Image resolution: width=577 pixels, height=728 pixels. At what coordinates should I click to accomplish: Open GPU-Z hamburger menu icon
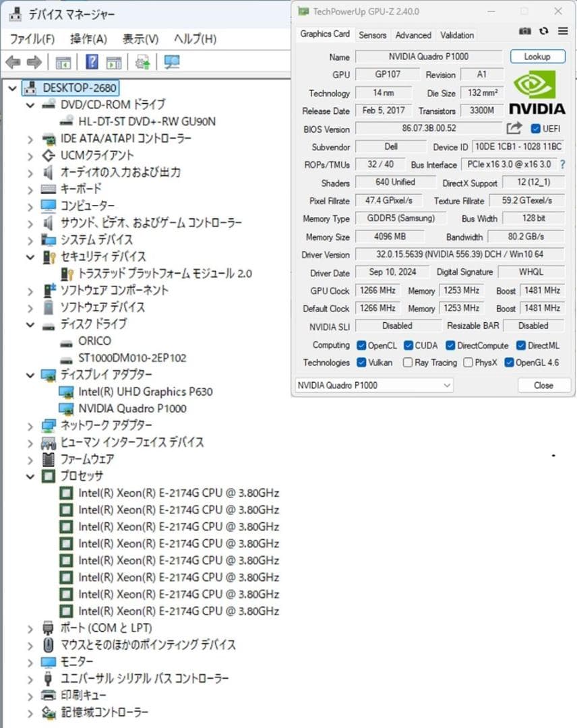coord(564,31)
